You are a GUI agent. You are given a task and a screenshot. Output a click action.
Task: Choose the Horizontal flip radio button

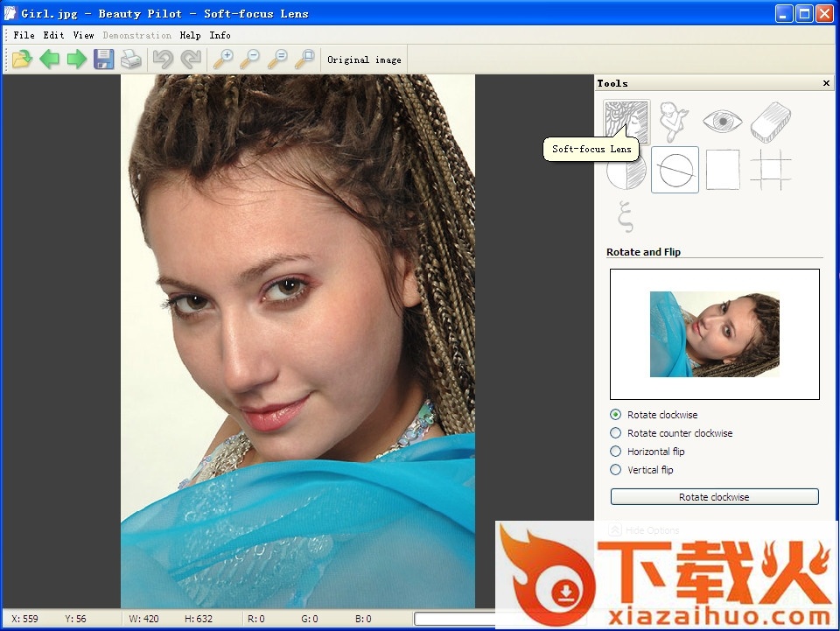[616, 452]
